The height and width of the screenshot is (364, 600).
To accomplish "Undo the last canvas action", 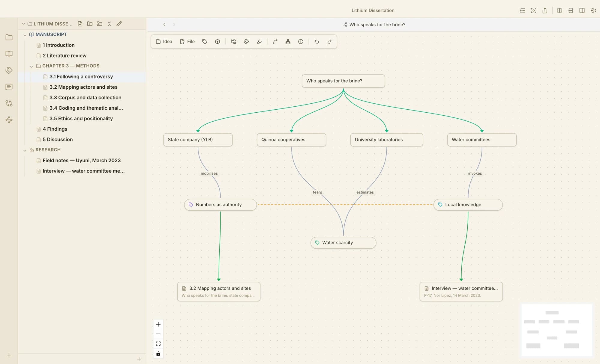I will (317, 42).
